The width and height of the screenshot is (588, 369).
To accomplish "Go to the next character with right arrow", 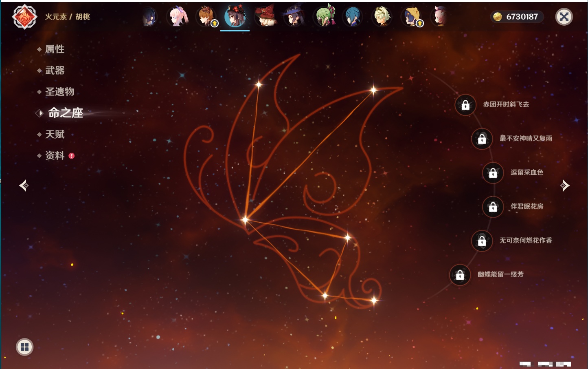I will [564, 186].
